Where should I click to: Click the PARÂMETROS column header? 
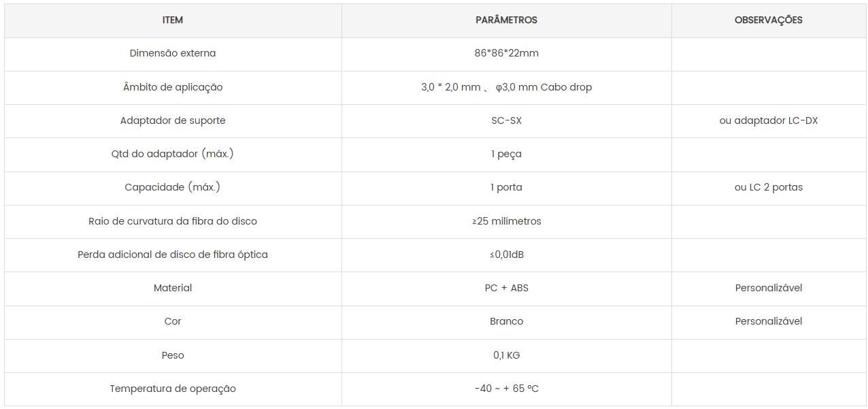coord(506,20)
